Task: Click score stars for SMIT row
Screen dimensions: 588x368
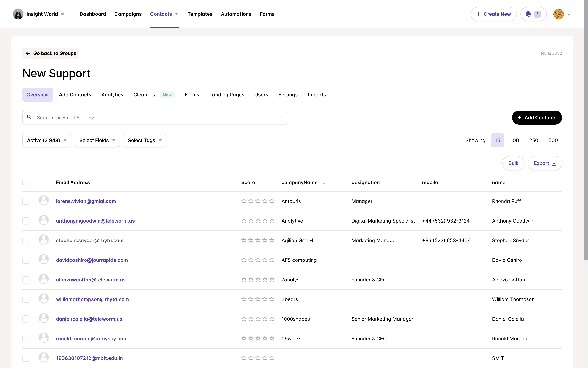Action: pos(258,358)
